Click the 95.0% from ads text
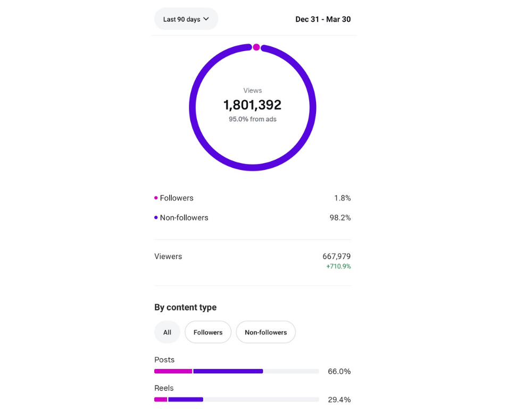 pyautogui.click(x=252, y=119)
